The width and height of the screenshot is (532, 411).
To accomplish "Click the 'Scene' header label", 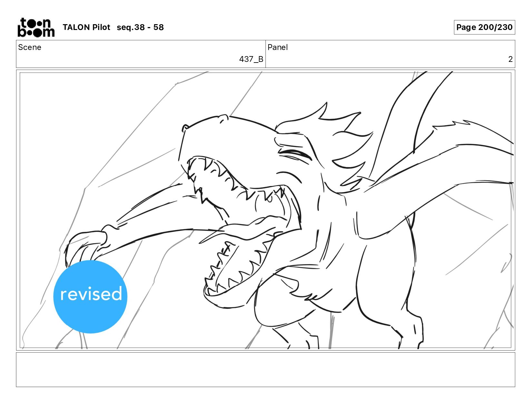I will click(x=30, y=47).
